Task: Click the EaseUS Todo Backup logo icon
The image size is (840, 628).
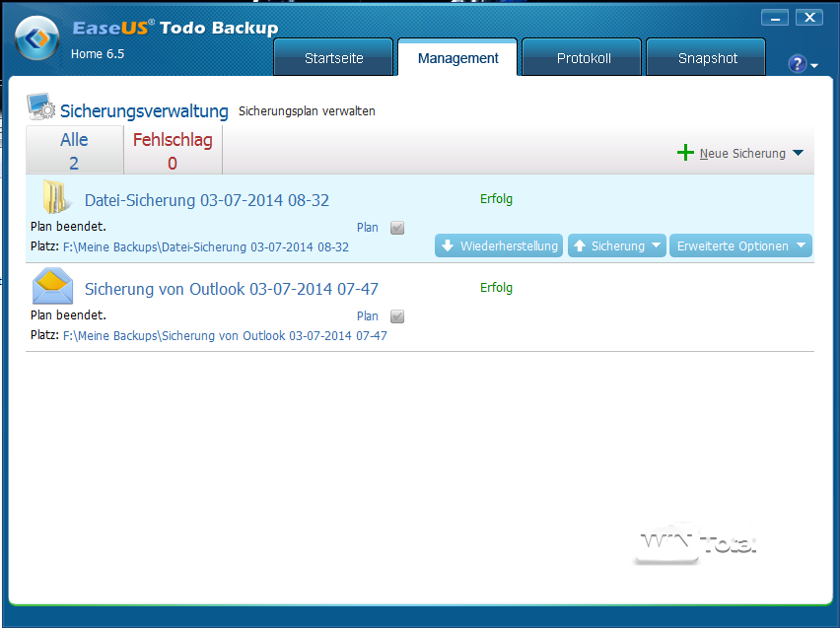Action: [36, 38]
